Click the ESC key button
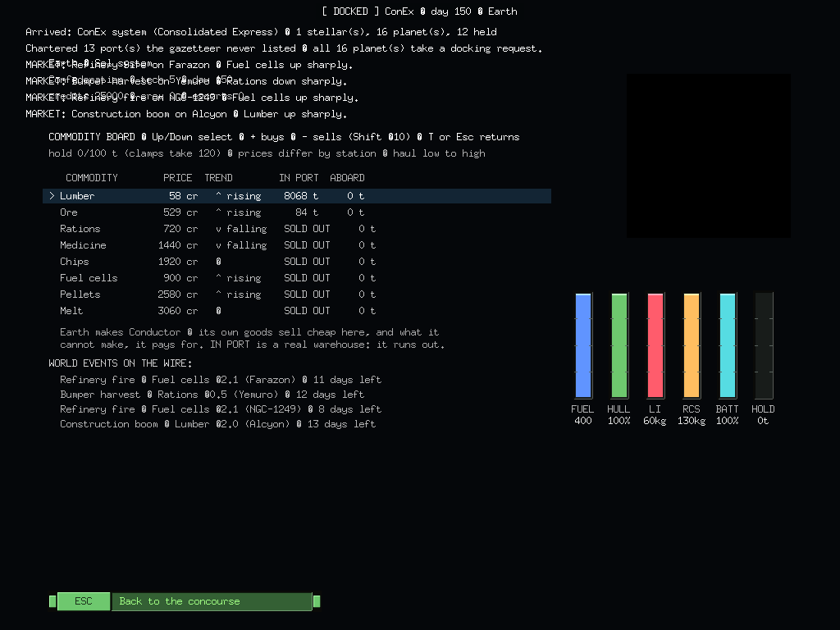Viewport: 840px width, 630px height. coord(84,601)
